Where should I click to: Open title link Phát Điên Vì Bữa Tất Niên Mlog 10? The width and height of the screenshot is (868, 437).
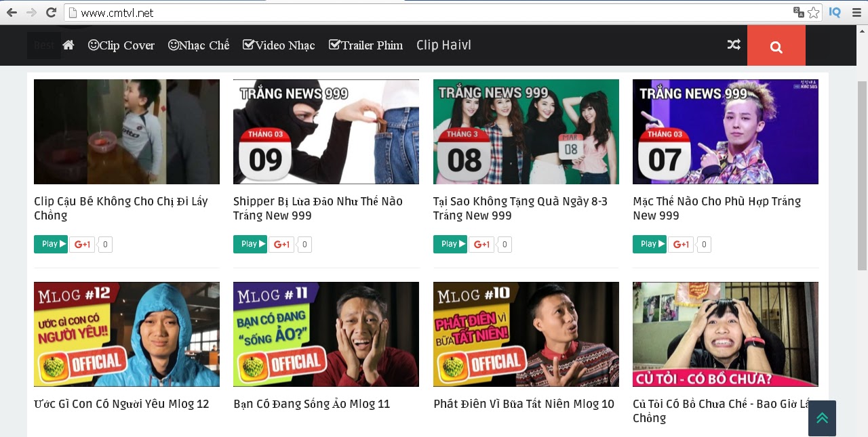point(524,404)
